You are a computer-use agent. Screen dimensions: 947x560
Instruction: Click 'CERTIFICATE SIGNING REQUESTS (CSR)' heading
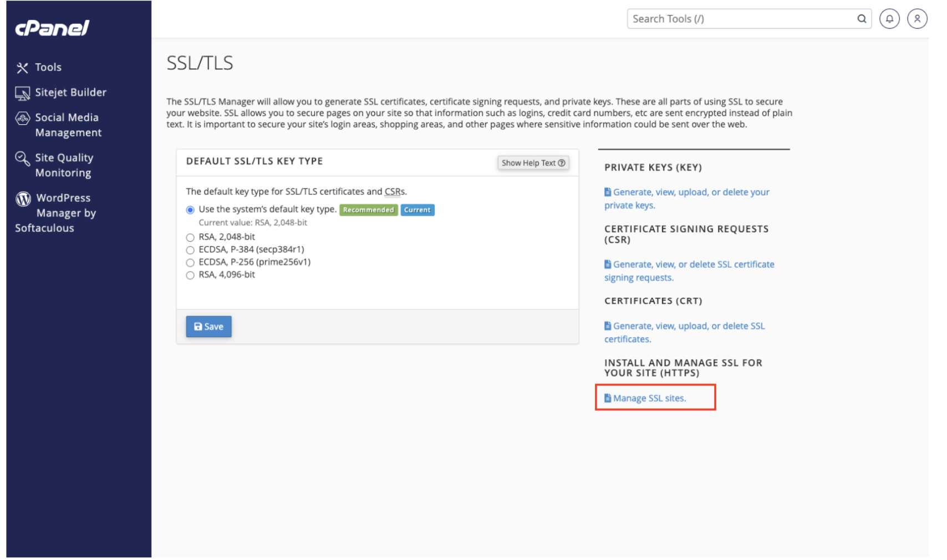pos(686,235)
